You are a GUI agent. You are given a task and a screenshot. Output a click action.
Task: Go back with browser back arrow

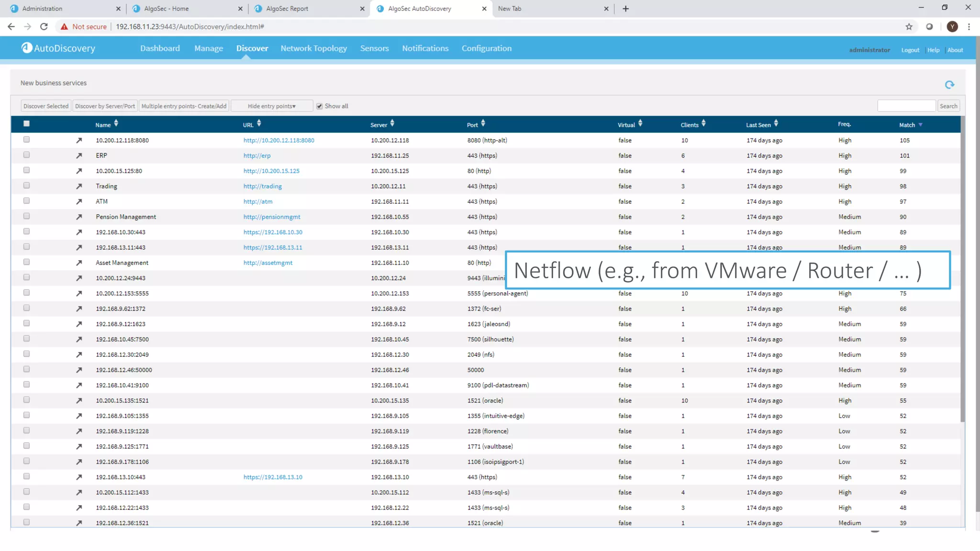(11, 26)
